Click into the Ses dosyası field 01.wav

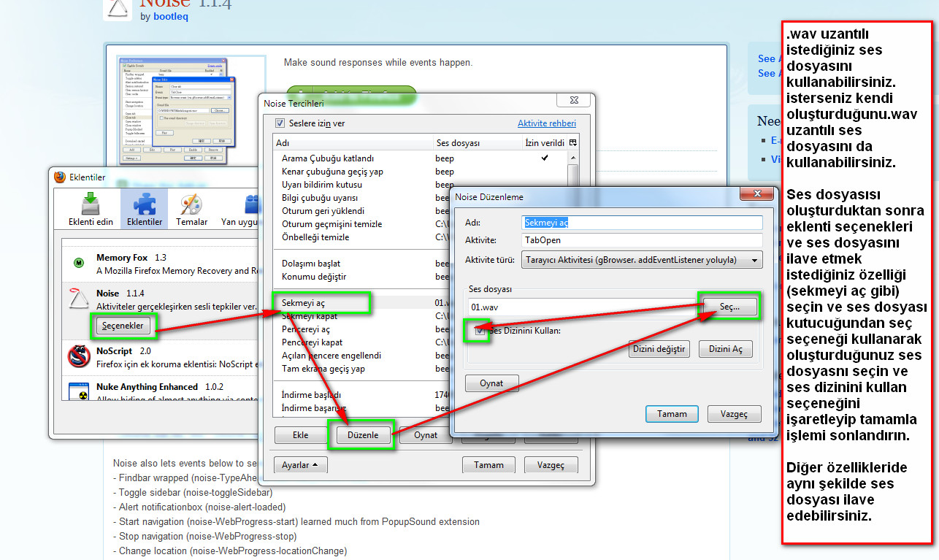point(582,308)
